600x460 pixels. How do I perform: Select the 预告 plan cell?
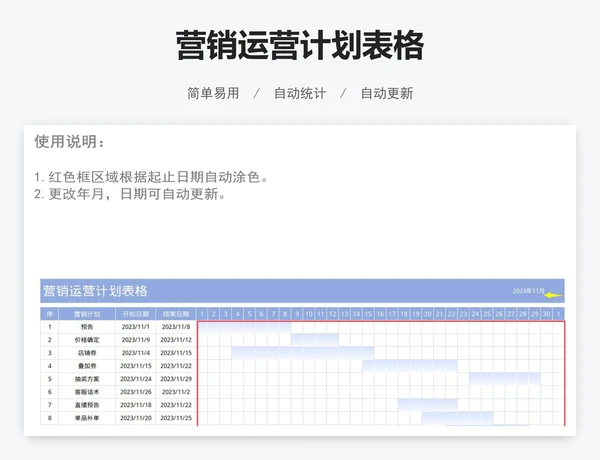pyautogui.click(x=87, y=327)
